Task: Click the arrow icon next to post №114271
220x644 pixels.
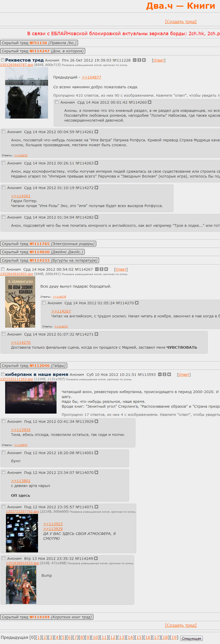Action: 96,334
